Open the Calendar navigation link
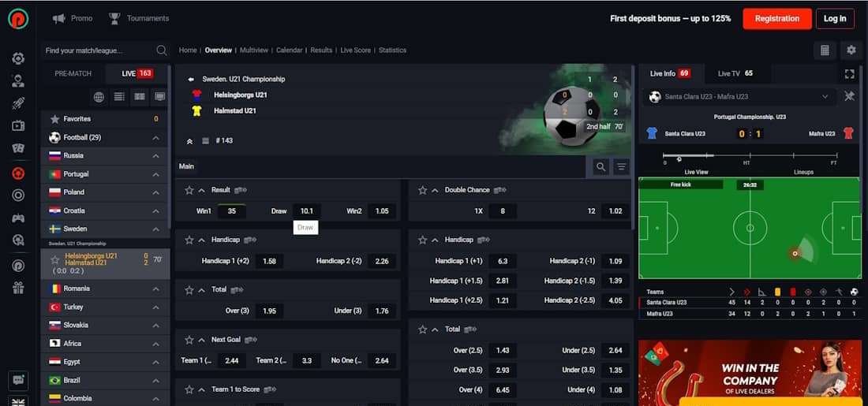This screenshot has height=406, width=868. click(289, 50)
